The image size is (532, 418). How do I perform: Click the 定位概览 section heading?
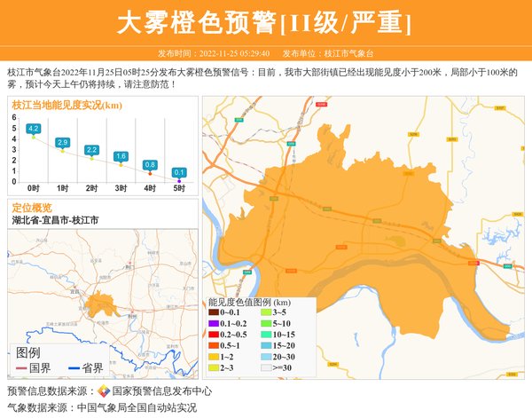click(32, 208)
